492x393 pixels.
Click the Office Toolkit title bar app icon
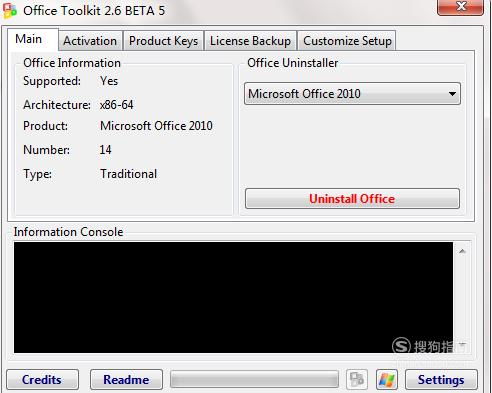pyautogui.click(x=10, y=11)
